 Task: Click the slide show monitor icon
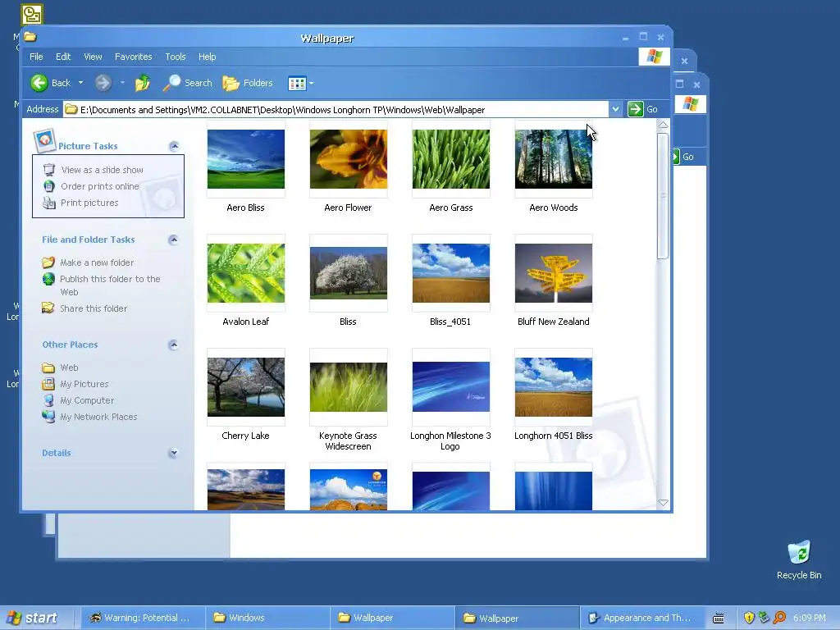coord(48,170)
